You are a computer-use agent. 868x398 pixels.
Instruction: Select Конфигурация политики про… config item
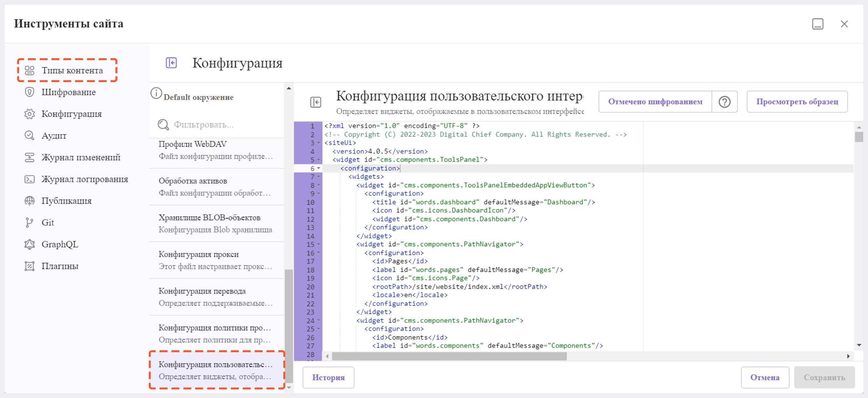216,334
